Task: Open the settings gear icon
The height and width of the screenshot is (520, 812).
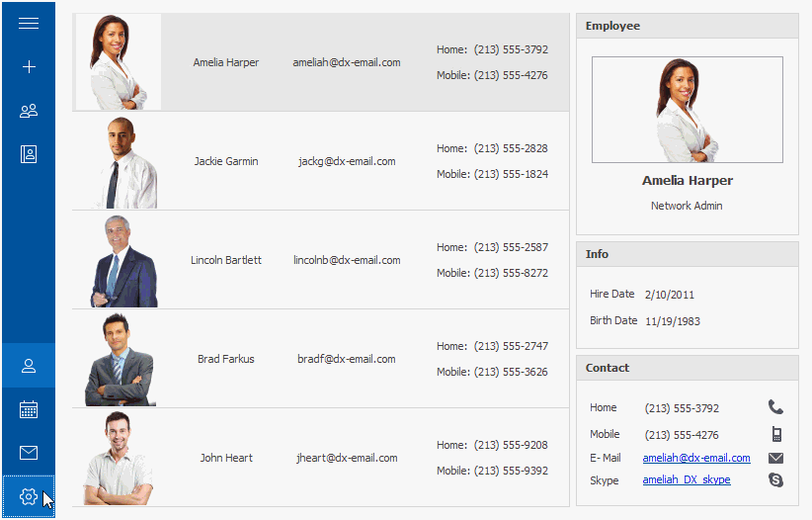Action: 29,496
